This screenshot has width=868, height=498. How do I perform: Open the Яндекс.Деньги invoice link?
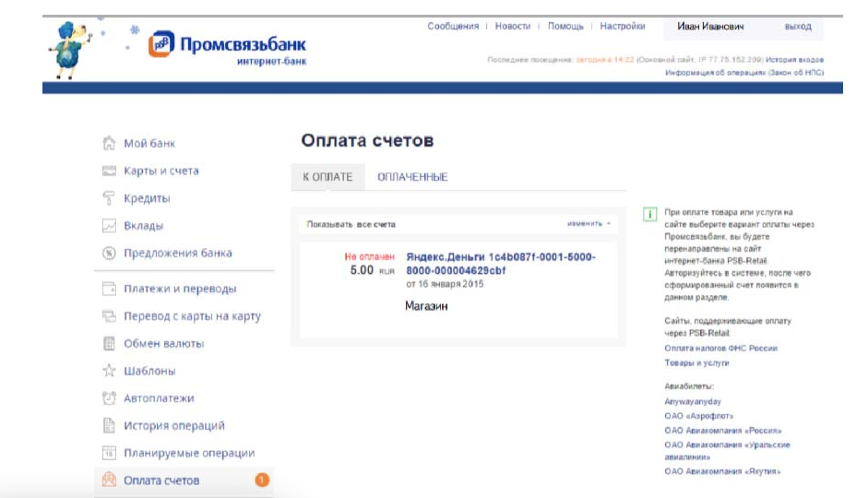point(501,264)
